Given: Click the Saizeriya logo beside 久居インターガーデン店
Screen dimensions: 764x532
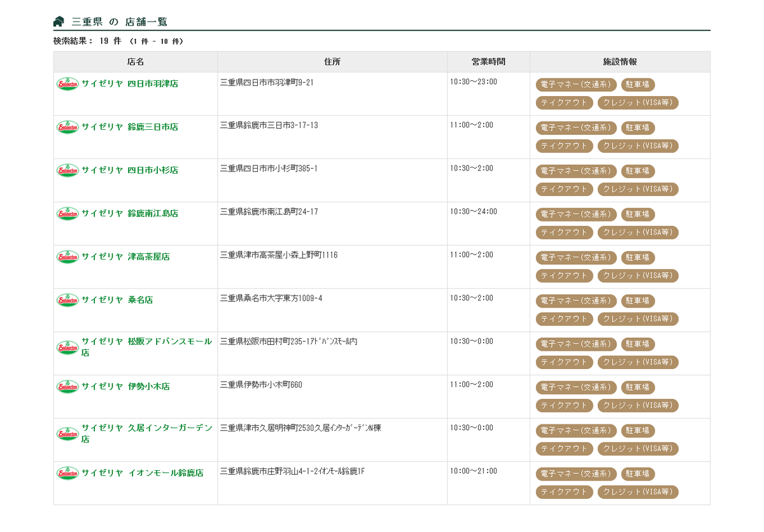Looking at the screenshot, I should tap(67, 433).
